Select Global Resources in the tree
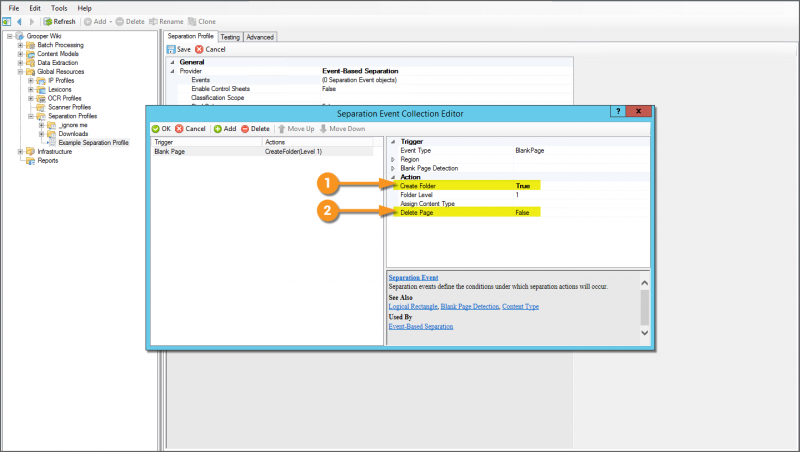 [x=60, y=71]
